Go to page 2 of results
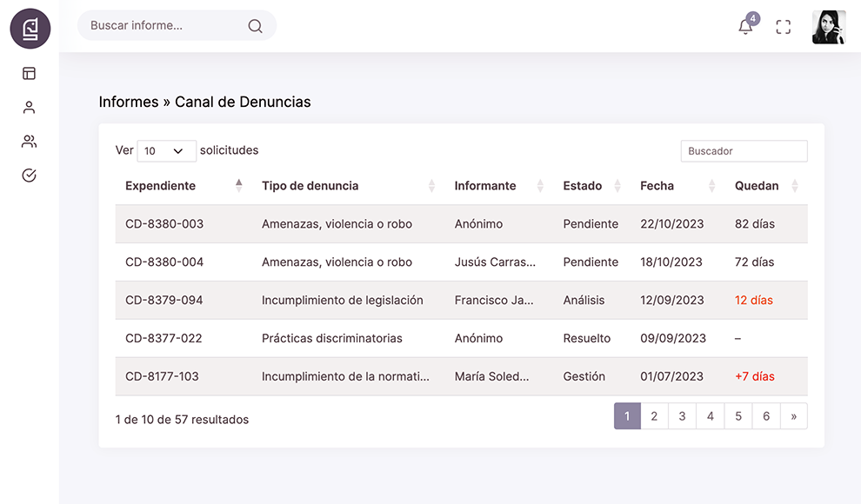861x504 pixels. [x=654, y=416]
